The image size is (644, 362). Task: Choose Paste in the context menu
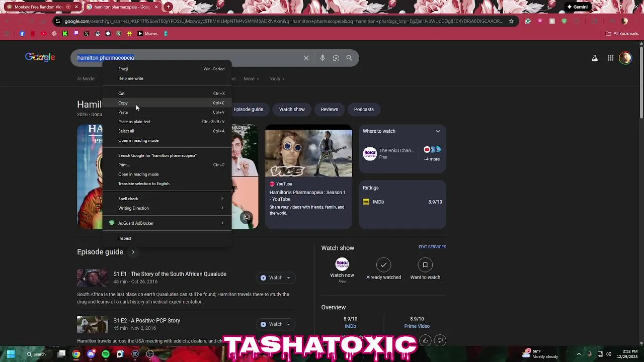167,112
